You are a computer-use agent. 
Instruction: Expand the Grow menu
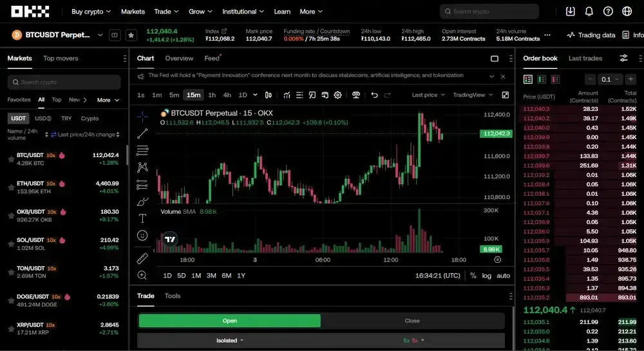[x=200, y=12]
